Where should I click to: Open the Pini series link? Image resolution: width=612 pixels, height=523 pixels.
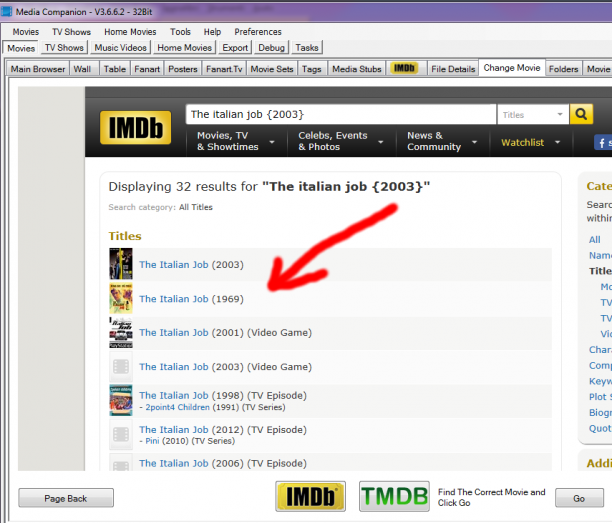coord(152,441)
